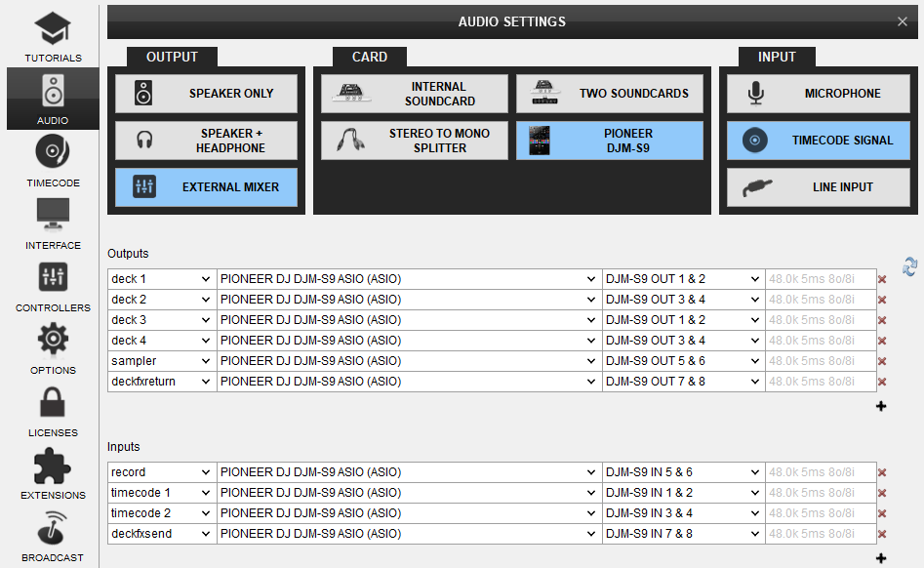The height and width of the screenshot is (568, 924).
Task: Choose Two Soundcards option
Action: coord(610,93)
